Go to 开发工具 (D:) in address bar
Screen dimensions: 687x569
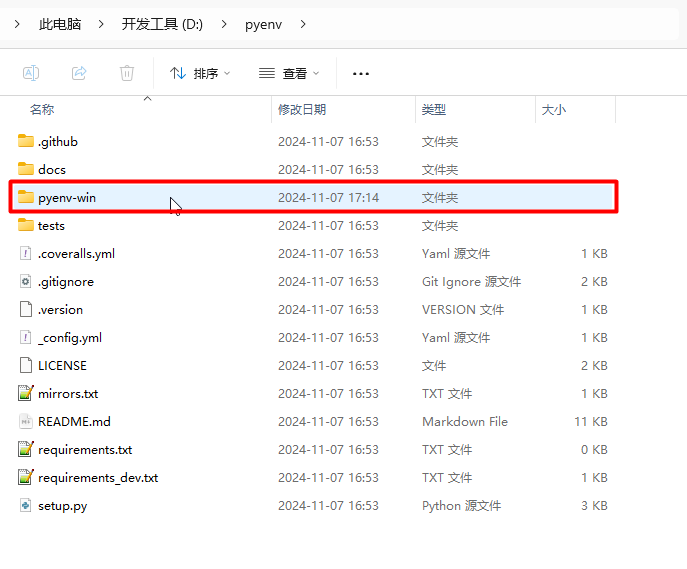pyautogui.click(x=162, y=24)
